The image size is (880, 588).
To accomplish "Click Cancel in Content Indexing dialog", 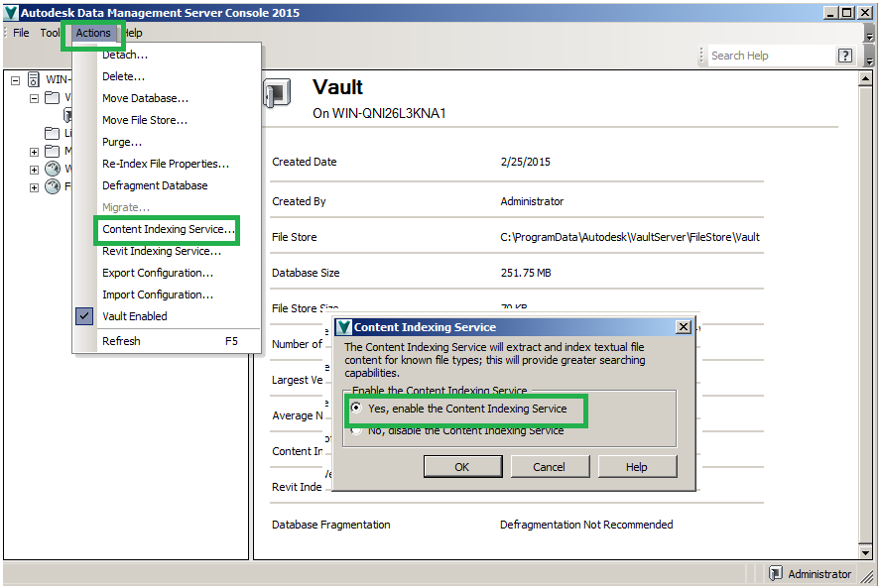I will [x=550, y=467].
